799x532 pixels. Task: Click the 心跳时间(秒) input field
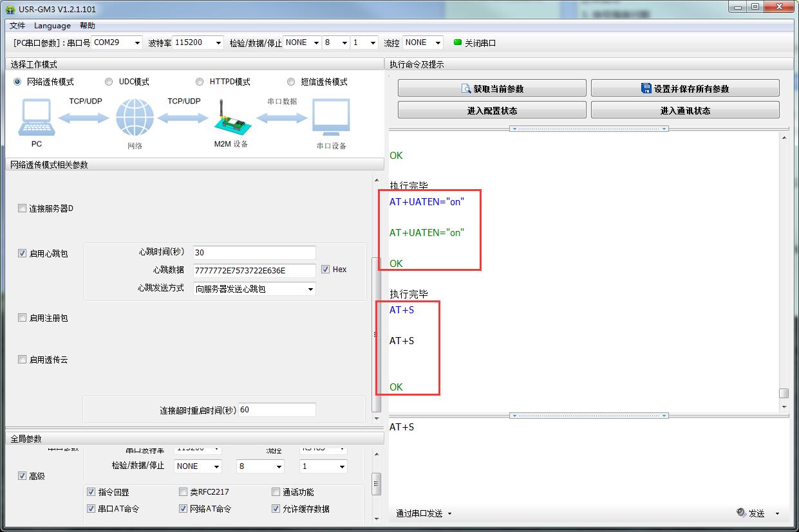point(254,253)
